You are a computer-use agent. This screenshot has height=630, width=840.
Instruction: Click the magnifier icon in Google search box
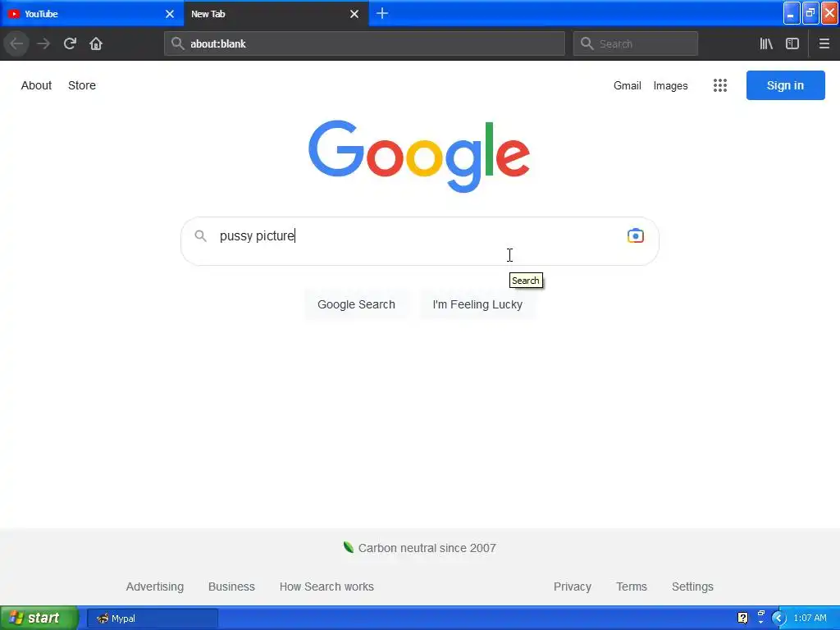[x=200, y=235]
